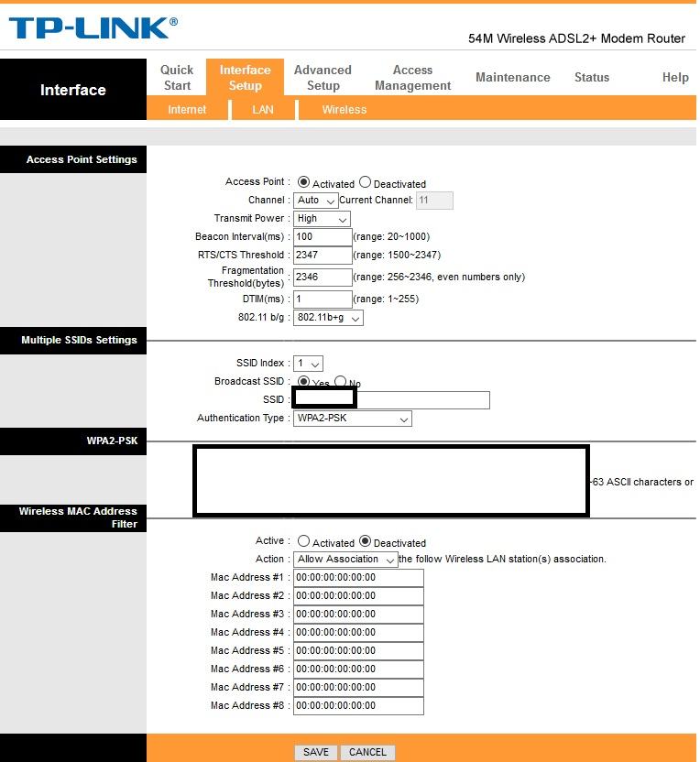Click the Mac Address #5 field

click(x=358, y=651)
